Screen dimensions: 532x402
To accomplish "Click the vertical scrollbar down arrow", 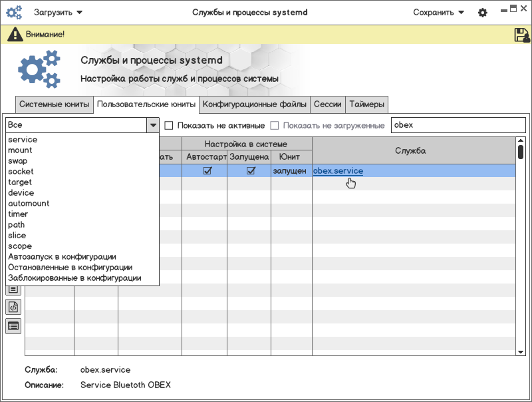I will pos(521,351).
